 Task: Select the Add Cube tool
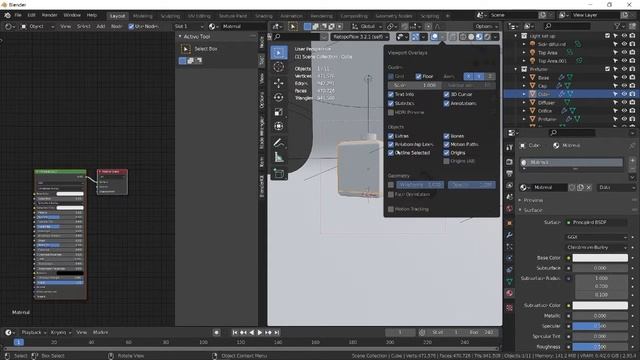click(279, 173)
